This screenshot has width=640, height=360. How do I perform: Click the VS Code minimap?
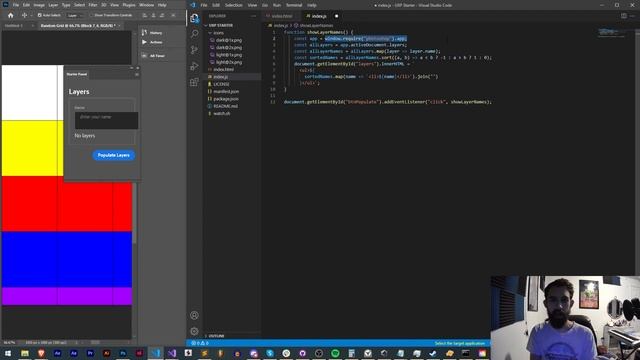(x=611, y=33)
